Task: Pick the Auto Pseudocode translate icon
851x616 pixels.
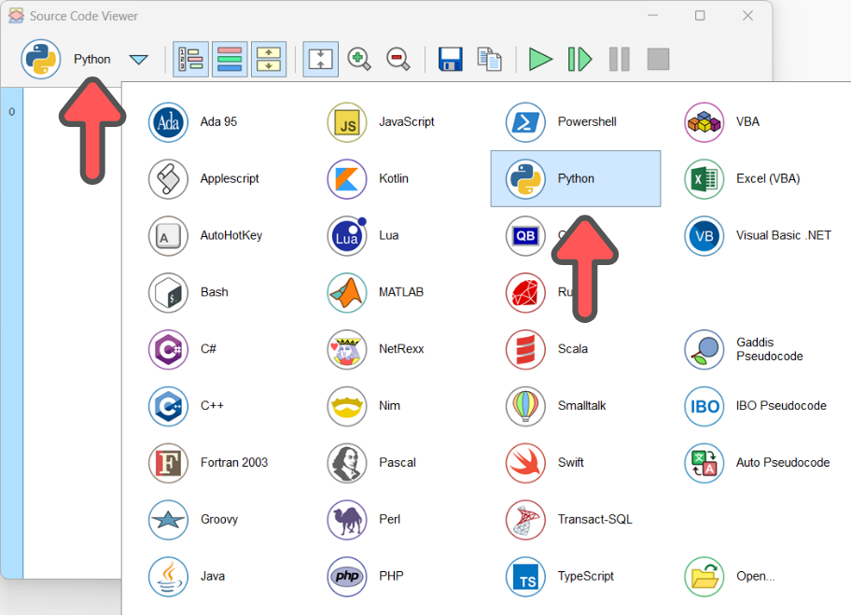Action: [704, 463]
